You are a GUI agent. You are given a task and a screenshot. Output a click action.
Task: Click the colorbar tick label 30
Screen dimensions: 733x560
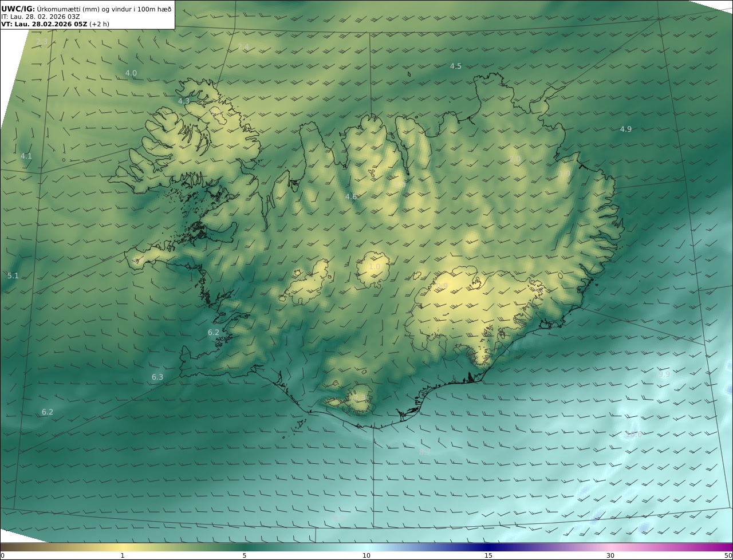(610, 555)
